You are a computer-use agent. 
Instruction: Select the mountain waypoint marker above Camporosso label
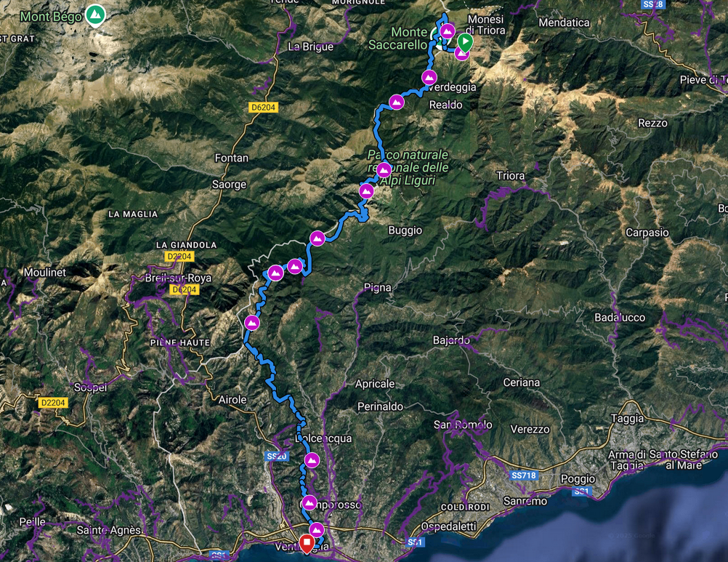tap(310, 502)
